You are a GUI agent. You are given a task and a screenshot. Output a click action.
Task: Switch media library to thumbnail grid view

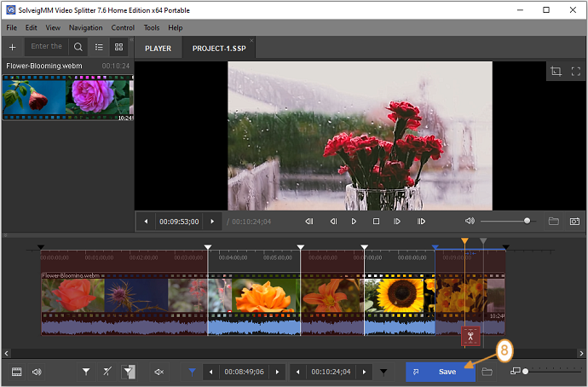coord(118,47)
